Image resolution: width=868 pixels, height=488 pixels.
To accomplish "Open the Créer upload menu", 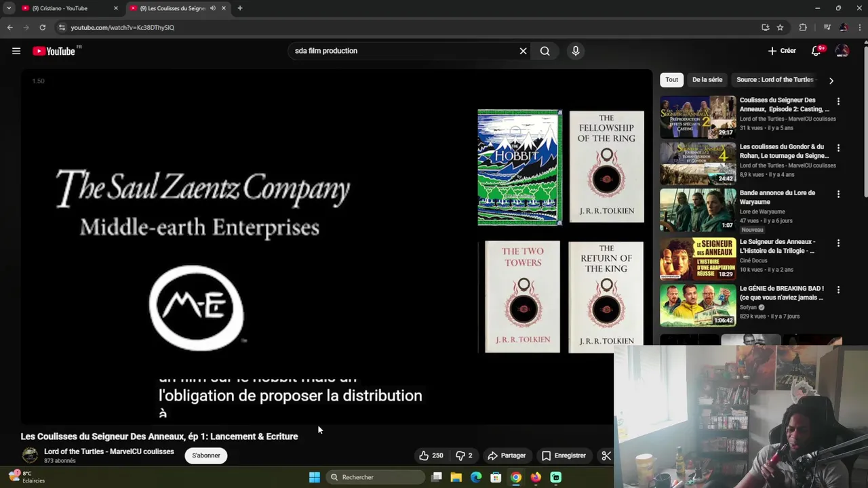I will (782, 51).
